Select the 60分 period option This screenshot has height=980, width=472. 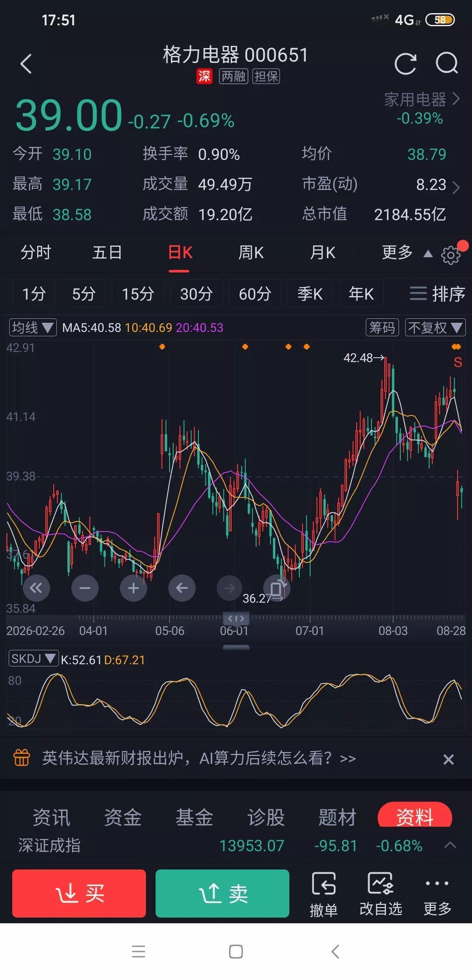(255, 293)
